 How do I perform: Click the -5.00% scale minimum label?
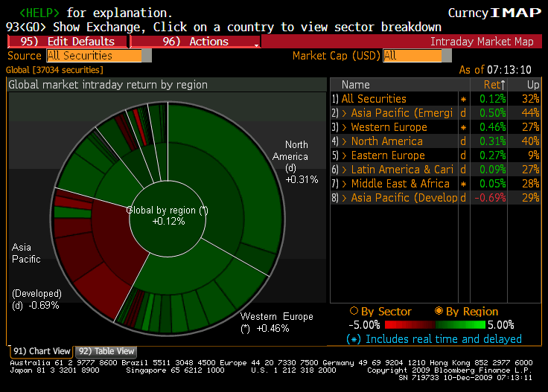pyautogui.click(x=364, y=325)
